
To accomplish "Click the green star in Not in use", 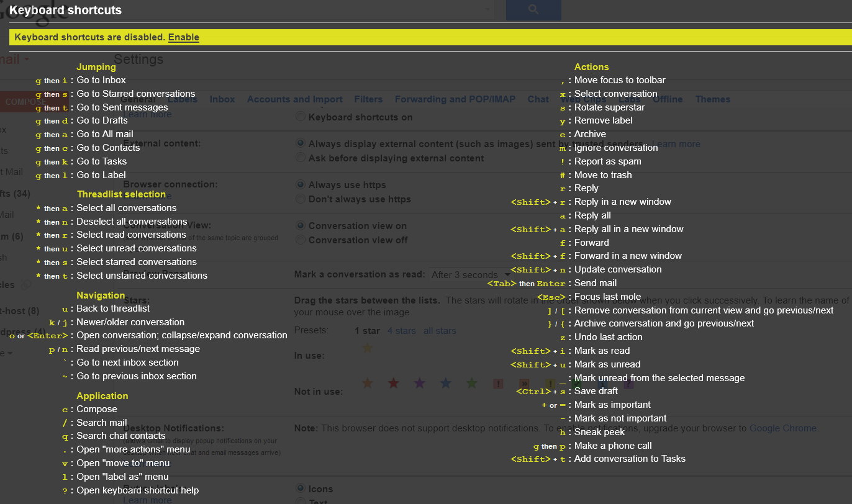I will (x=472, y=384).
